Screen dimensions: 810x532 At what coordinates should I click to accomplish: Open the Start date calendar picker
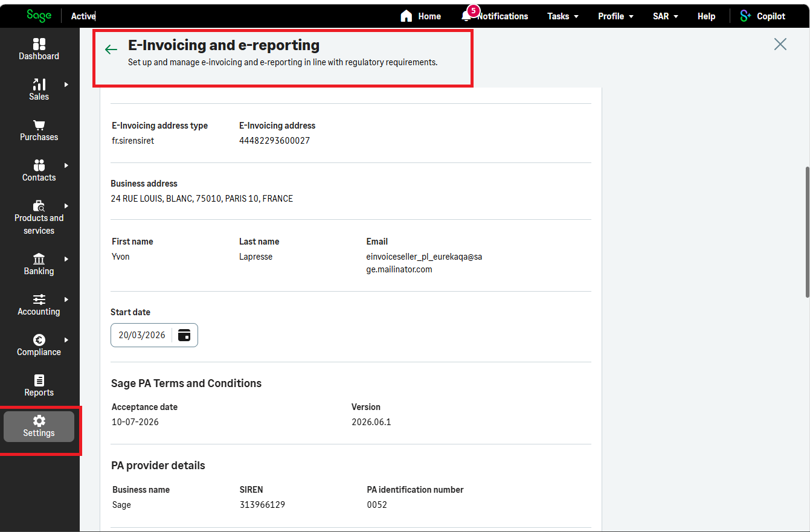pyautogui.click(x=184, y=335)
